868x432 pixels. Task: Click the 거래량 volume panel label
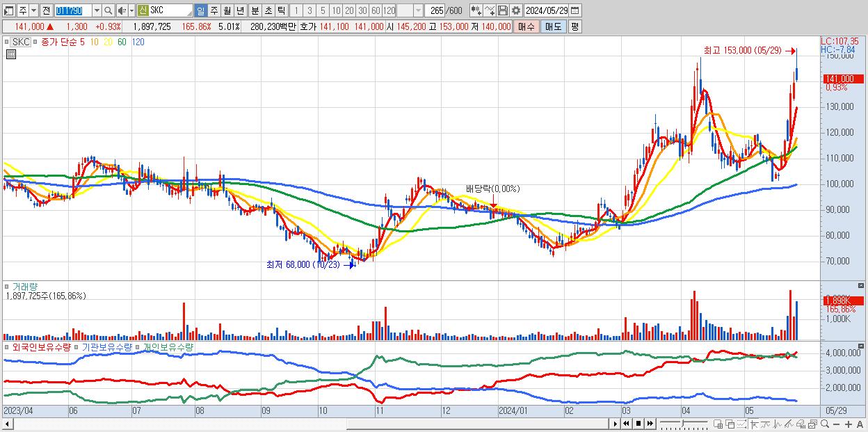click(24, 286)
